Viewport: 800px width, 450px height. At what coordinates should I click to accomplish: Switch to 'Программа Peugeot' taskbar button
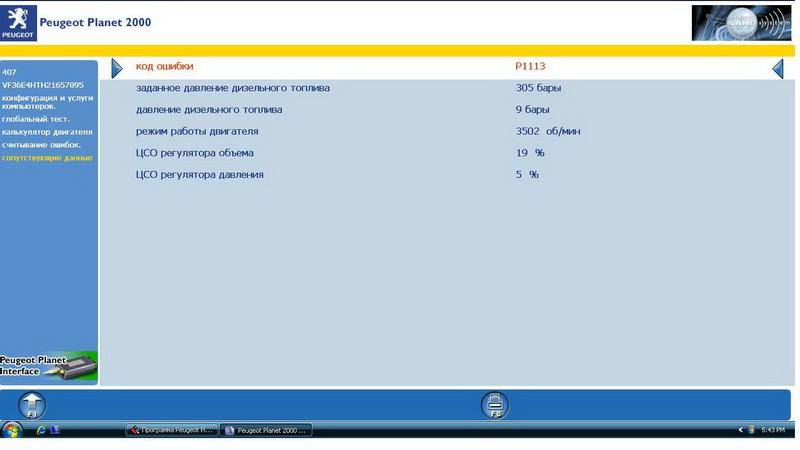tap(170, 430)
